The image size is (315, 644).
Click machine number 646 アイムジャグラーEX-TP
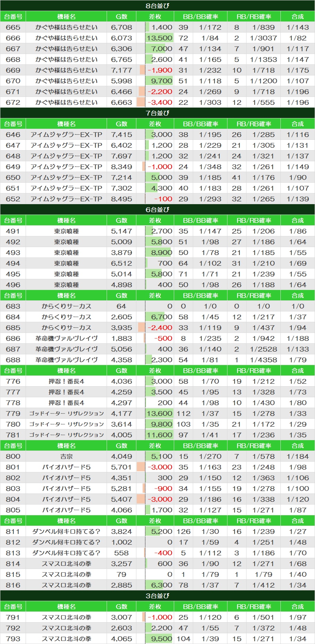13,135
